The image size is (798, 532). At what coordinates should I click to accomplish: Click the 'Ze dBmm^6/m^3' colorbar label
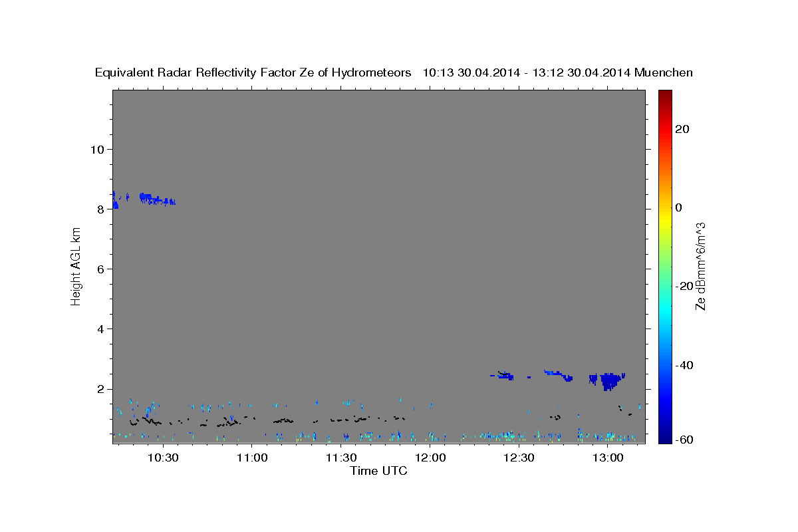point(700,266)
